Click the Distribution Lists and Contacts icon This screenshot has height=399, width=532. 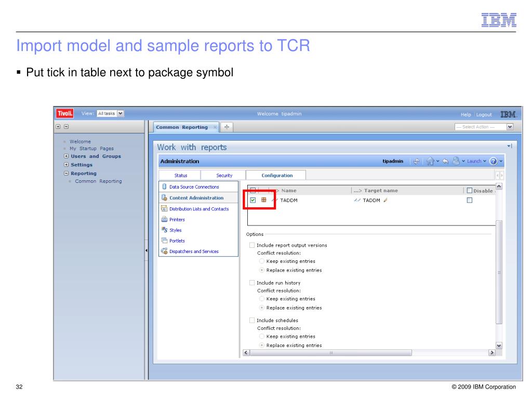[164, 209]
